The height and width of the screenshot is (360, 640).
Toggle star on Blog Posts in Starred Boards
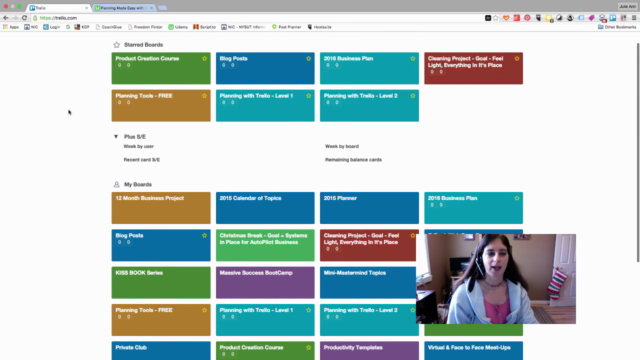pos(309,58)
